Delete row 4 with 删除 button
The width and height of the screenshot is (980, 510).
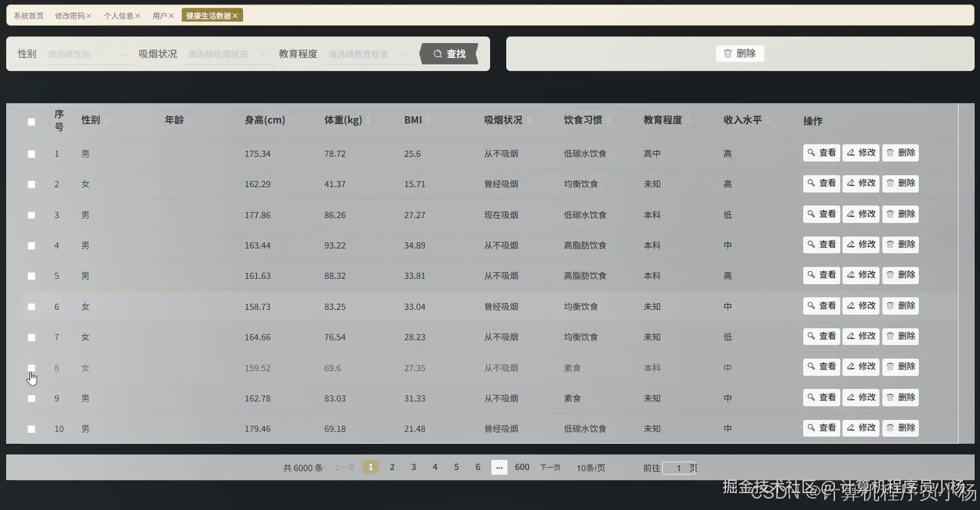coord(900,245)
